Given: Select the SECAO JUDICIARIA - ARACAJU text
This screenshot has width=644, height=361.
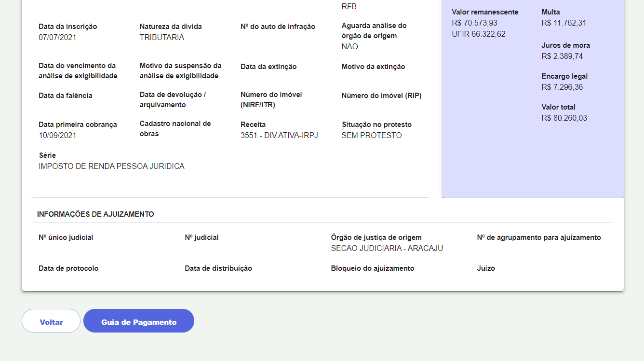Looking at the screenshot, I should point(387,249).
